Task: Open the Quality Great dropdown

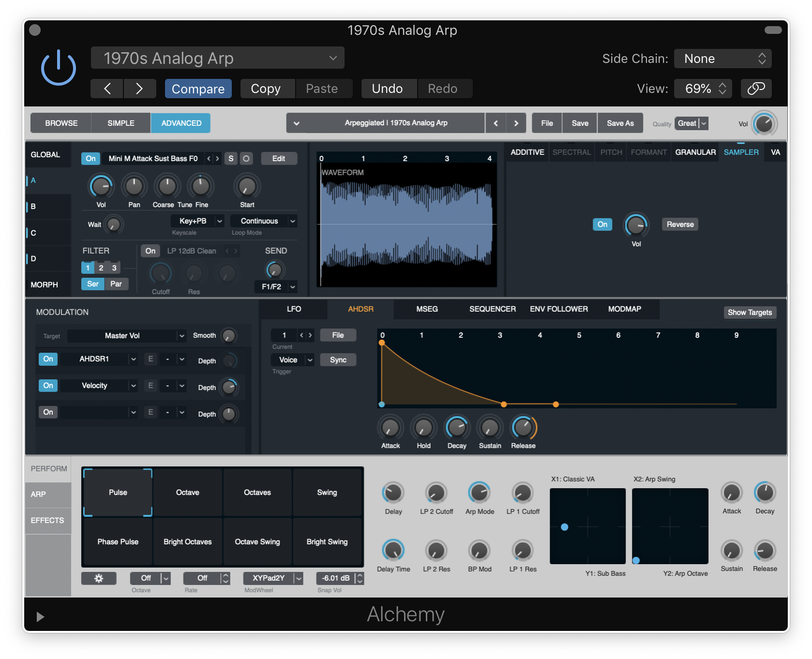Action: tap(692, 123)
